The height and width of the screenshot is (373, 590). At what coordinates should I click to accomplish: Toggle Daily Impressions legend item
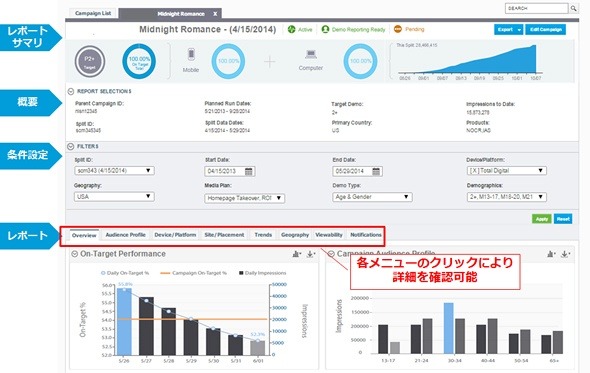point(262,273)
